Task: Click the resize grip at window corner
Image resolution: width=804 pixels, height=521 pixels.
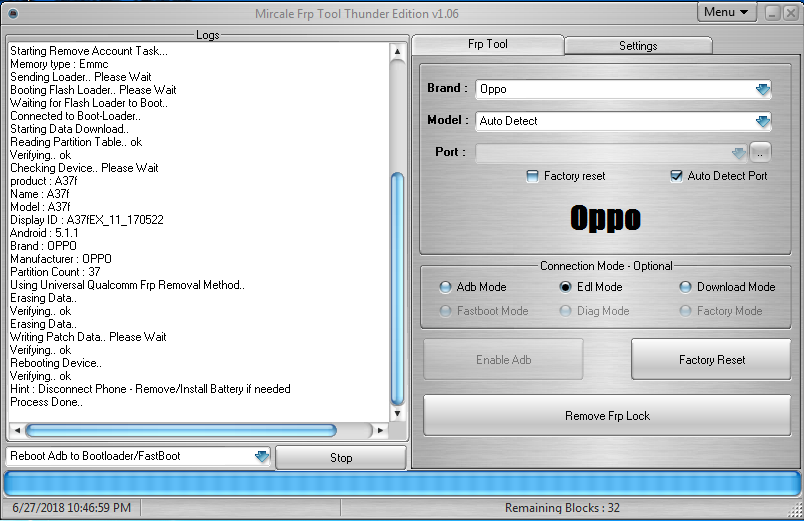Action: (x=796, y=510)
